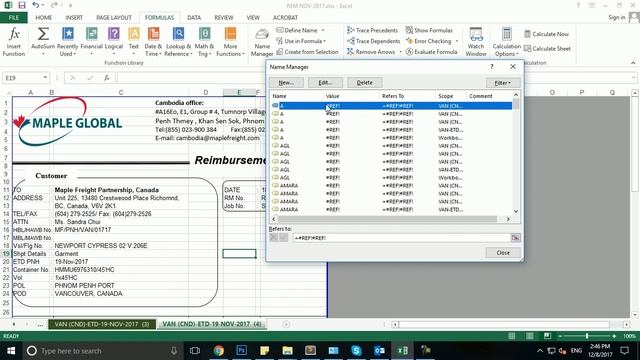Open Math & Trig functions

point(204,42)
